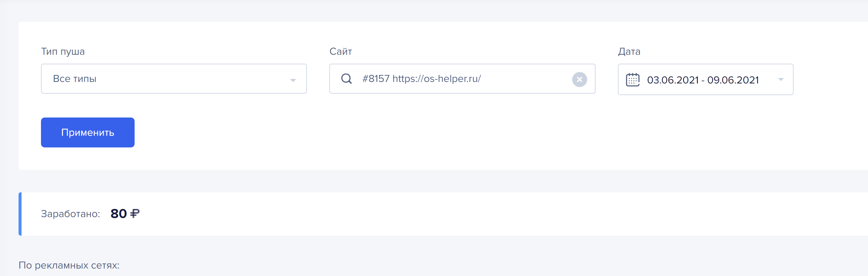Expand the Все типы dropdown arrow

[293, 80]
